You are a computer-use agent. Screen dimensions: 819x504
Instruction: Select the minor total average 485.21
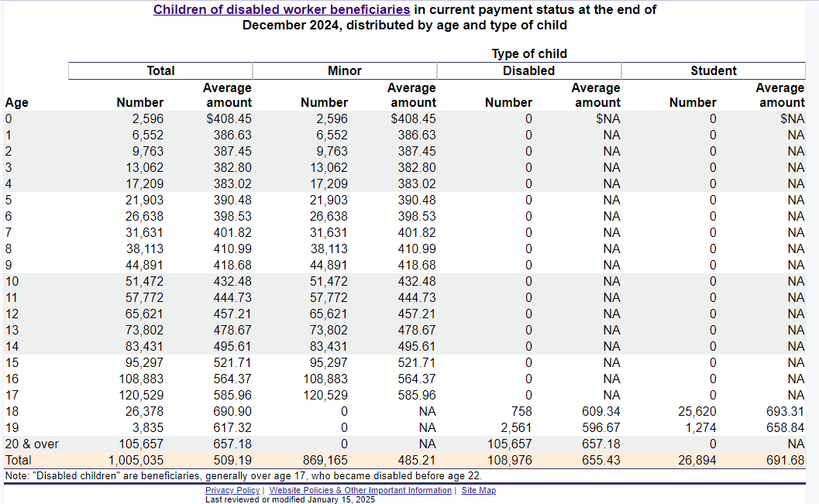click(x=417, y=460)
